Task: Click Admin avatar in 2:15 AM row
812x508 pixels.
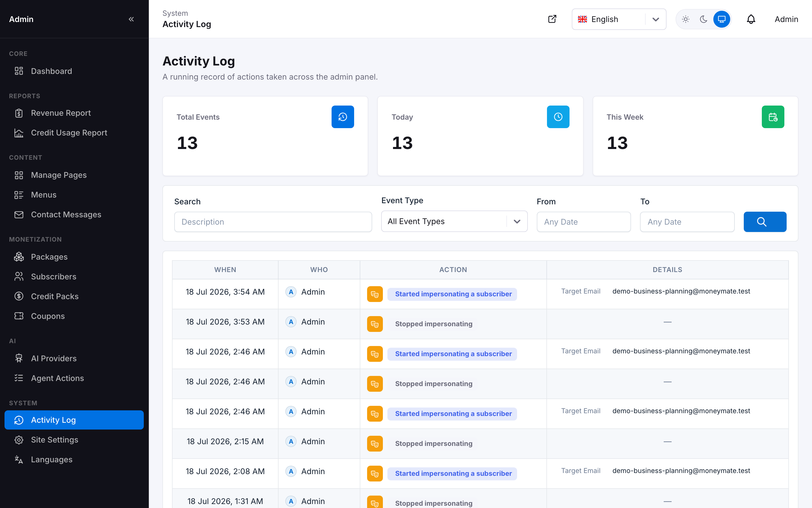Action: click(x=291, y=441)
